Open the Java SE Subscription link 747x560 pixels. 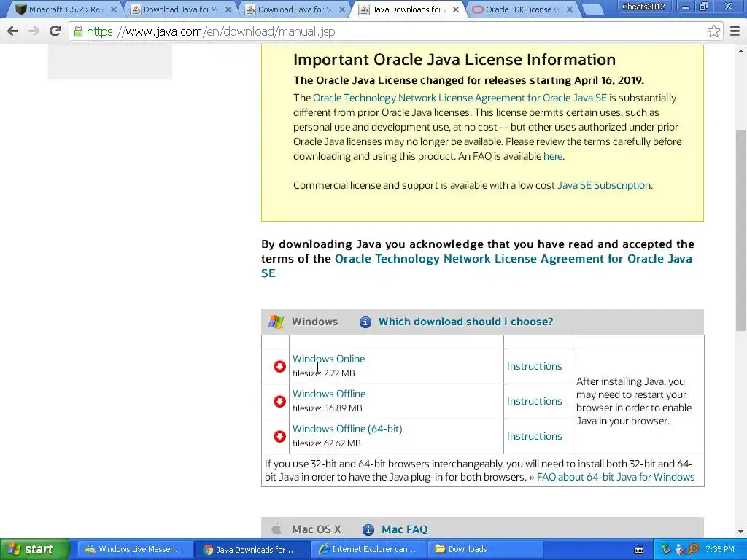pyautogui.click(x=603, y=185)
